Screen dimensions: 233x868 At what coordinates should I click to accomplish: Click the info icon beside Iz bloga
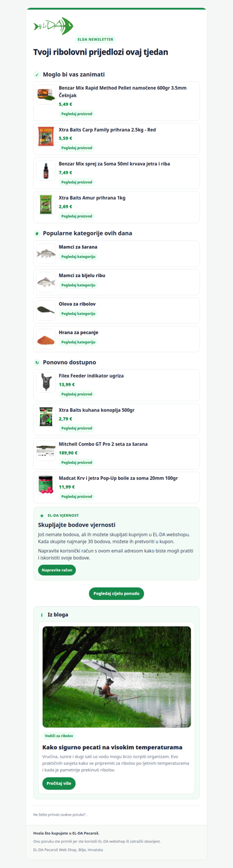[x=41, y=614]
